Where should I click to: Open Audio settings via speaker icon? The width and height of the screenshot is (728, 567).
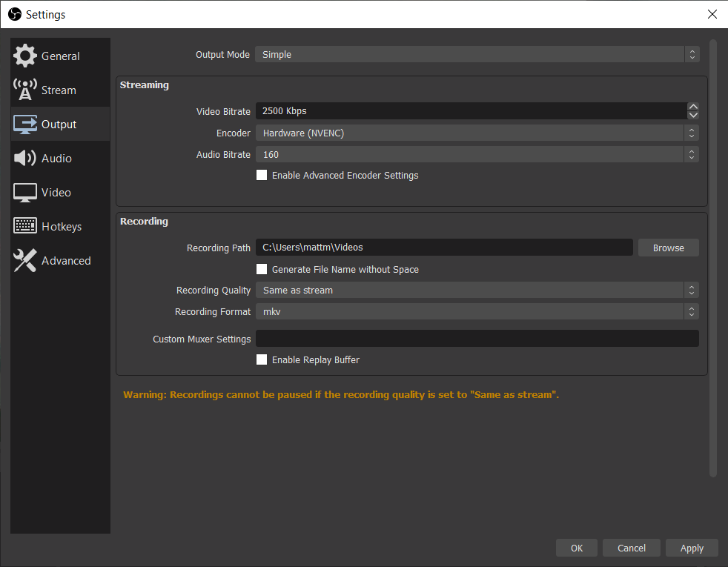click(25, 159)
